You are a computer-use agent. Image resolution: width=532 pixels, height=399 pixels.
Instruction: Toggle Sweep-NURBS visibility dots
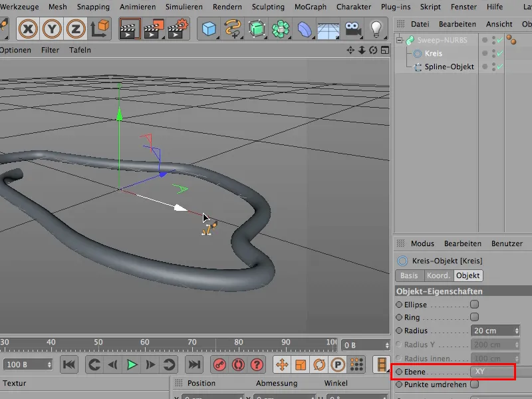coord(493,40)
